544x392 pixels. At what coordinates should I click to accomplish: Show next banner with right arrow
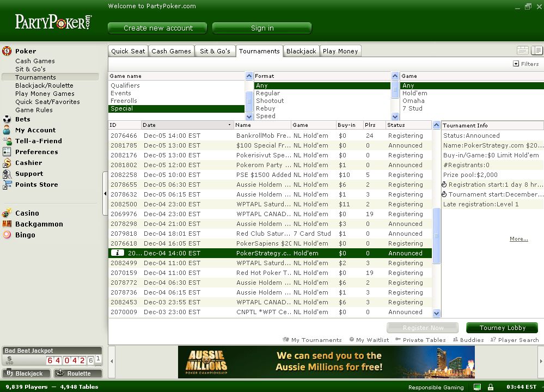(541, 362)
